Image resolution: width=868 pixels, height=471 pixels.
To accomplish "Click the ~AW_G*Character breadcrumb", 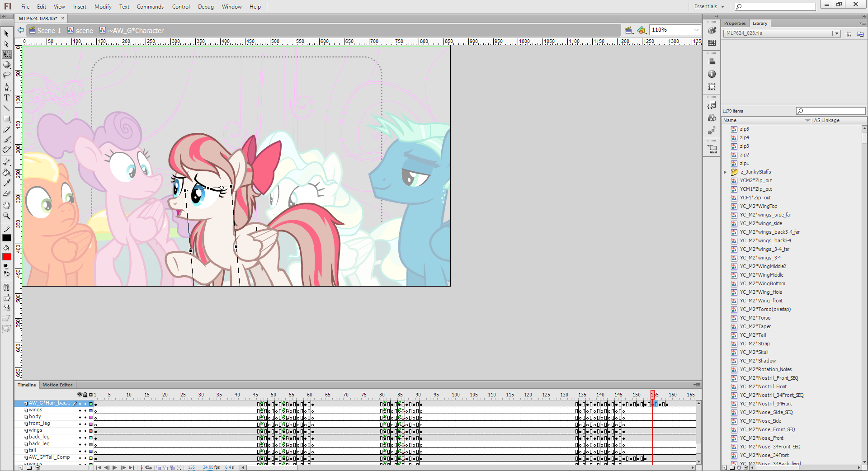I will coord(132,30).
